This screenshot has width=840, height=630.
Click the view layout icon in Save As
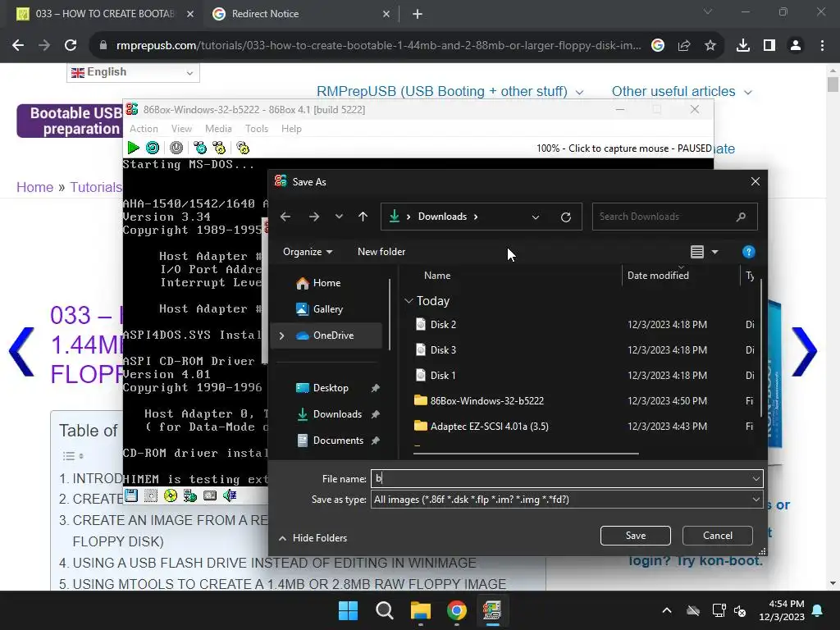pyautogui.click(x=697, y=252)
